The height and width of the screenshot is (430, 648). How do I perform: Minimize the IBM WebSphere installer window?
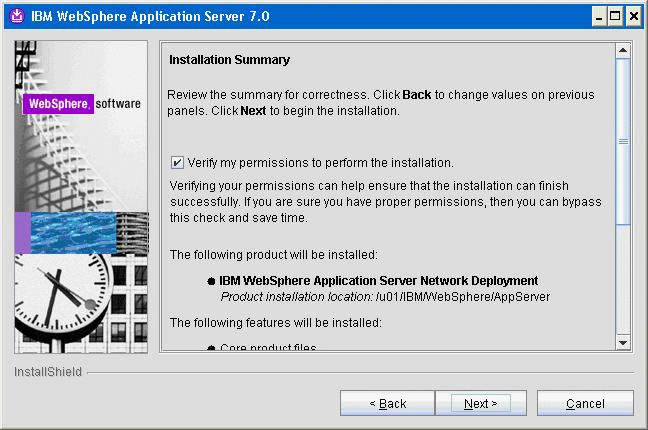599,17
